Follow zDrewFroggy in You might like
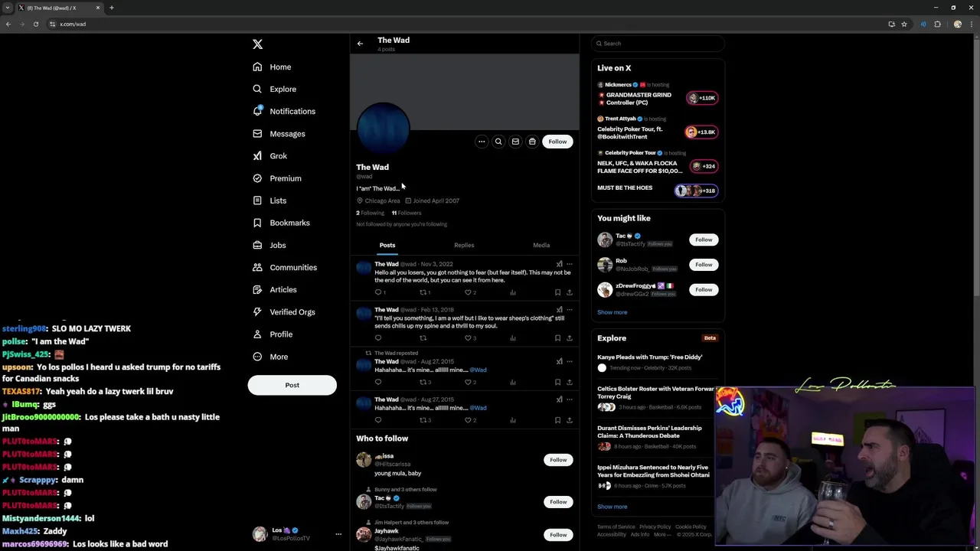The image size is (980, 551). coord(704,289)
